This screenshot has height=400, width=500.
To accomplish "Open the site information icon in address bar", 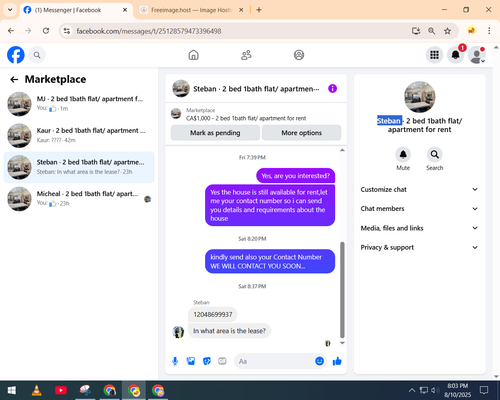I will [67, 31].
